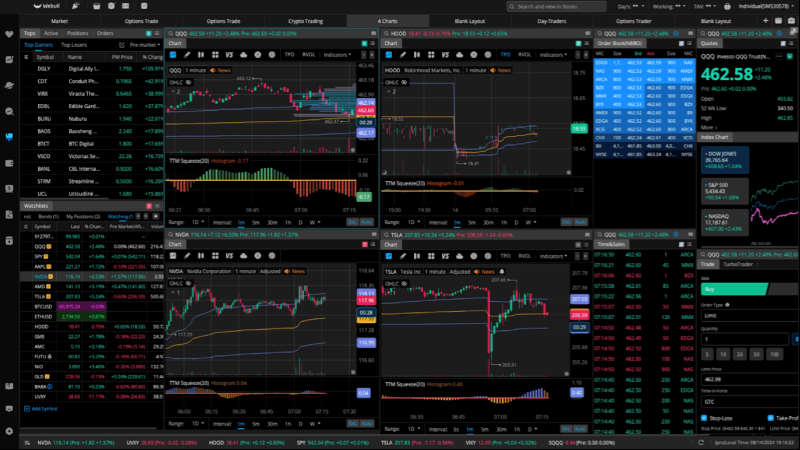Toggle the Ext button in QQQ chart footer
800x450 pixels.
[352, 222]
